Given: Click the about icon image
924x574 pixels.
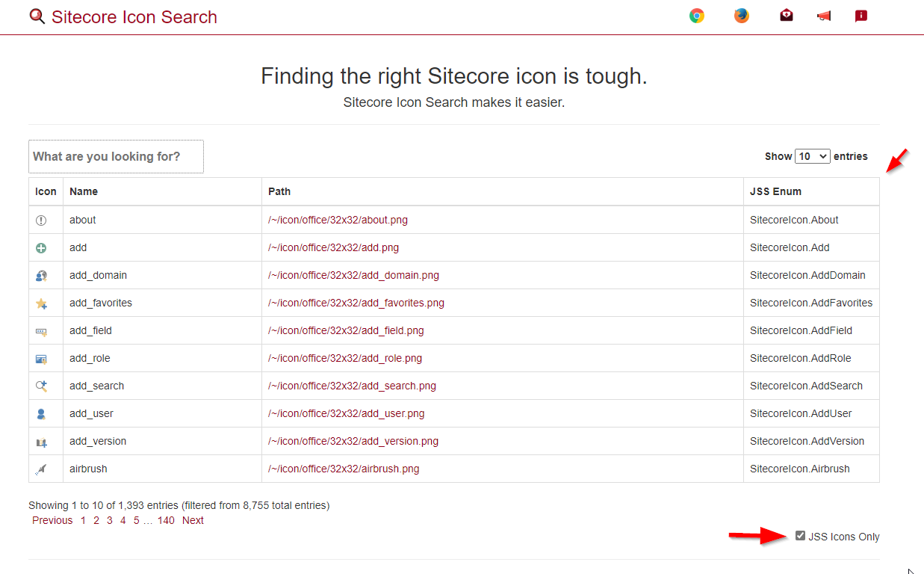Looking at the screenshot, I should pyautogui.click(x=41, y=220).
